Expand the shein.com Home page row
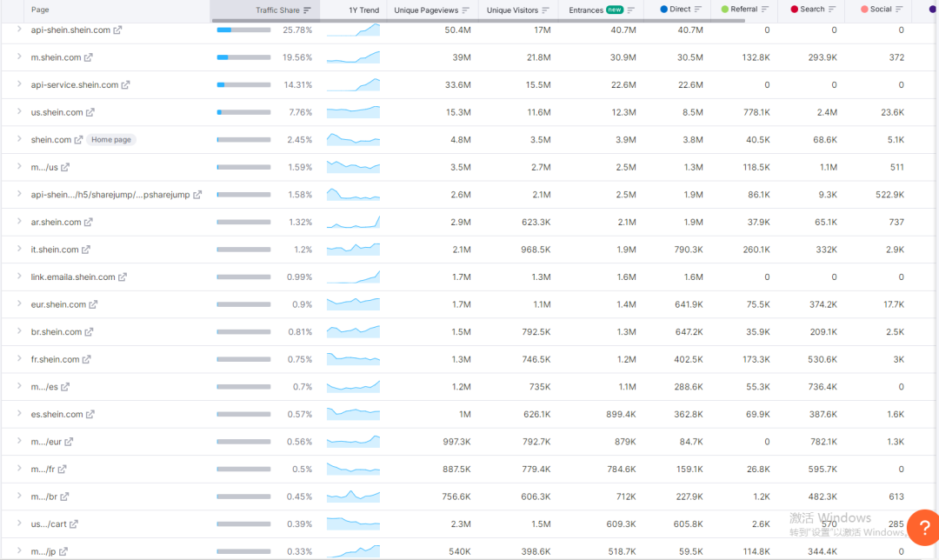 19,139
